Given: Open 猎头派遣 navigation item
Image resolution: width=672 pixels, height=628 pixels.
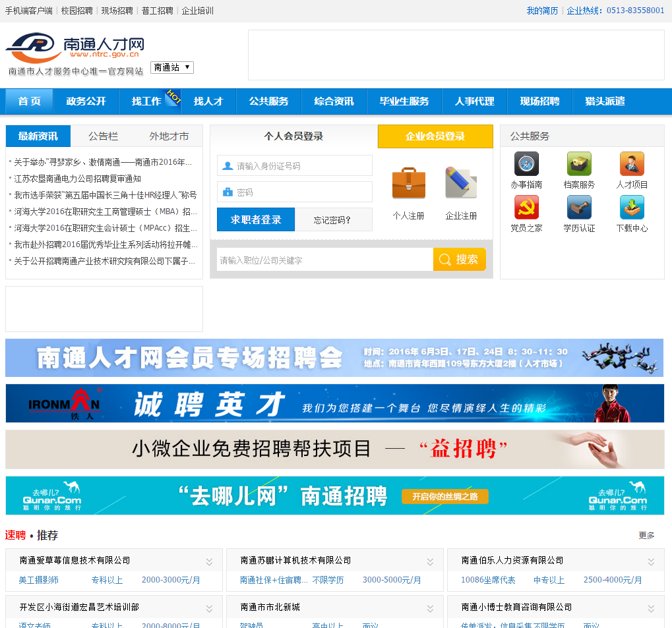Looking at the screenshot, I should 605,101.
